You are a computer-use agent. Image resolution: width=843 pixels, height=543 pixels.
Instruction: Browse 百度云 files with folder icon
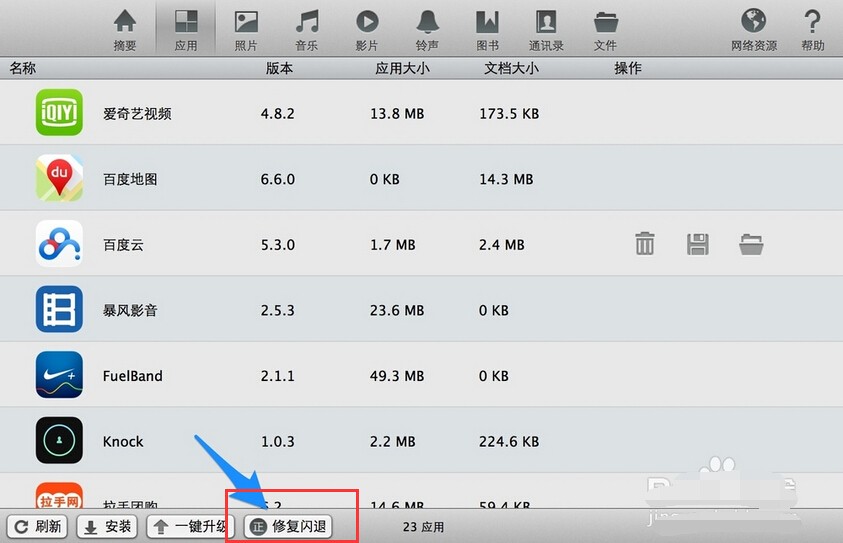point(751,244)
